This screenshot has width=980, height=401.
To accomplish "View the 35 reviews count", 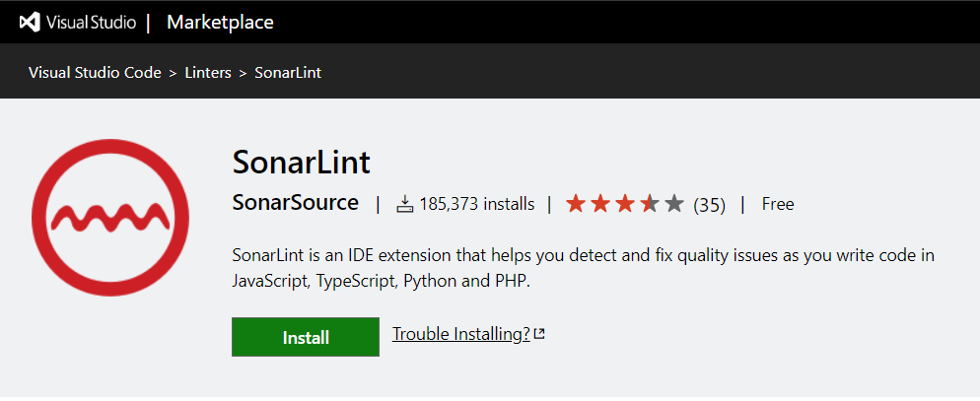I will click(710, 205).
